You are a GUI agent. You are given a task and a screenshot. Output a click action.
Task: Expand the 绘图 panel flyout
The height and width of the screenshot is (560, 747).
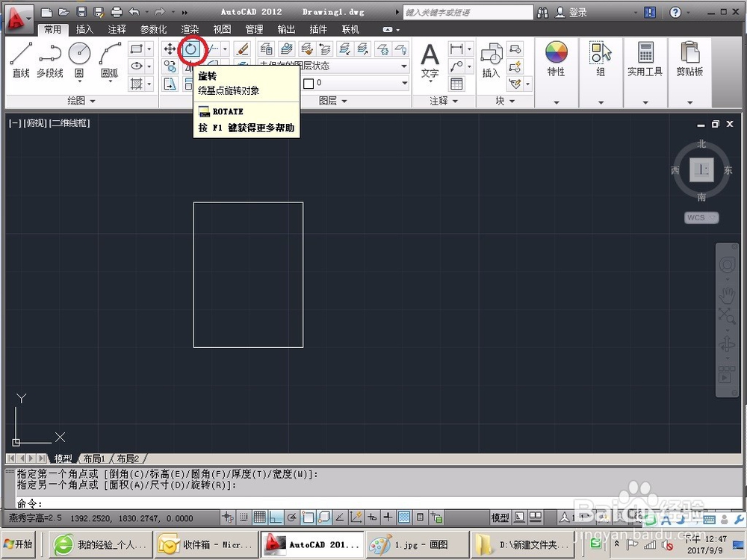click(x=81, y=101)
